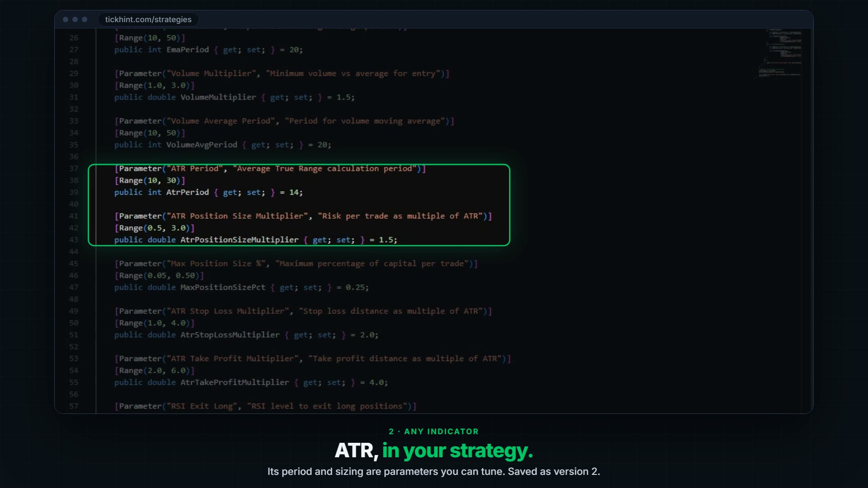Viewport: 868px width, 488px height.
Task: Click the ATR Stop Loss Multiplier parameter line
Action: 303,311
